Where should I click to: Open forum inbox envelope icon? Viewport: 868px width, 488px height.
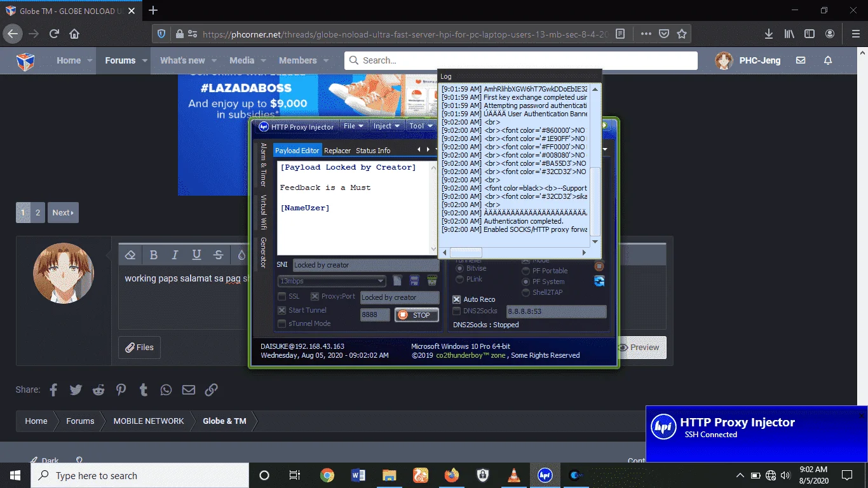[x=801, y=60]
